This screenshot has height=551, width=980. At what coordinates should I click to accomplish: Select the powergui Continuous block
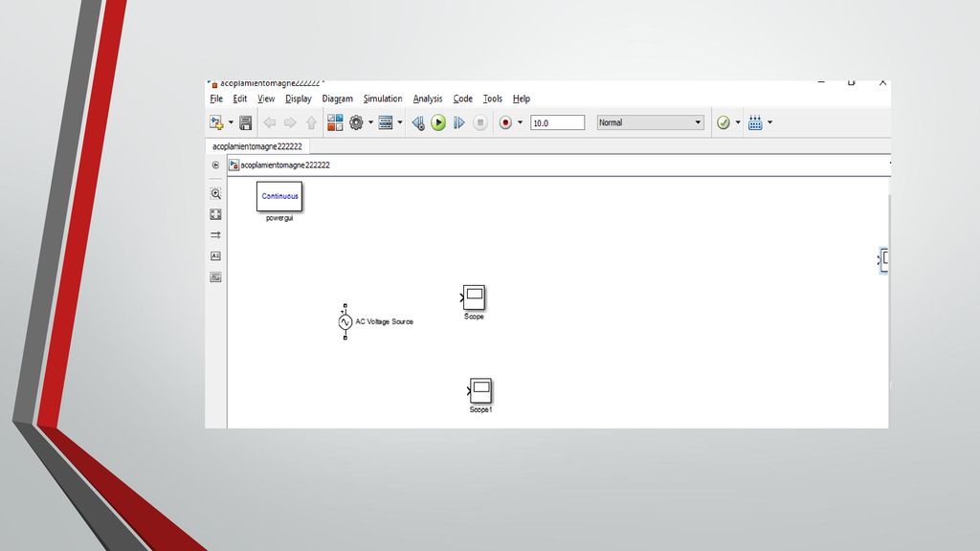click(279, 196)
